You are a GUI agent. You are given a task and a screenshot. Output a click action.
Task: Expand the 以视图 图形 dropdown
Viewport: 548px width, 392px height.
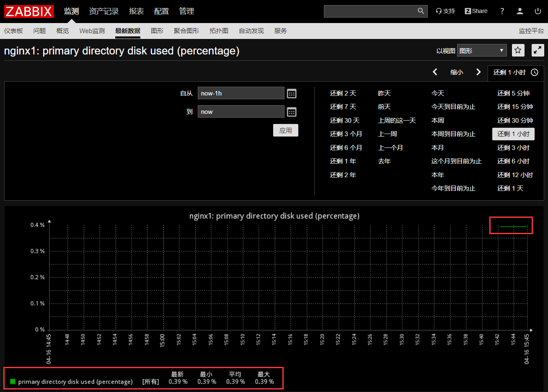(481, 50)
